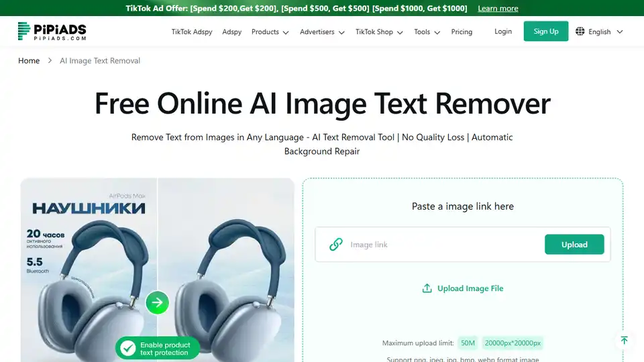This screenshot has width=644, height=362.
Task: Click the upload tray icon beside Upload Image File
Action: tap(427, 288)
